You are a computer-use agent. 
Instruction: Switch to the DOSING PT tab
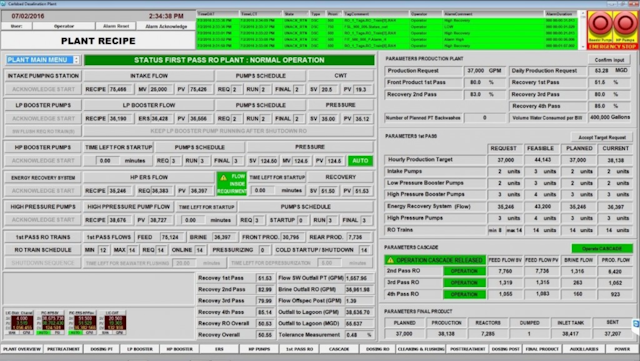(x=102, y=349)
